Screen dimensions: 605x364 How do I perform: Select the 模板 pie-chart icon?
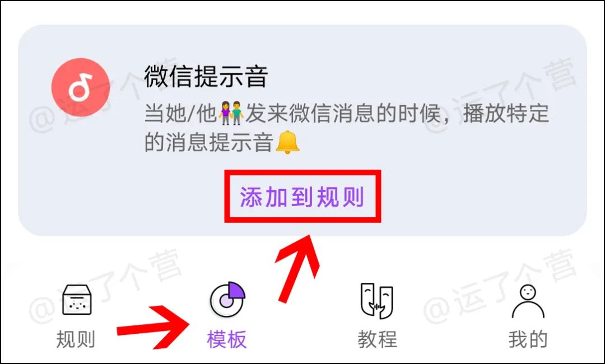click(x=227, y=300)
